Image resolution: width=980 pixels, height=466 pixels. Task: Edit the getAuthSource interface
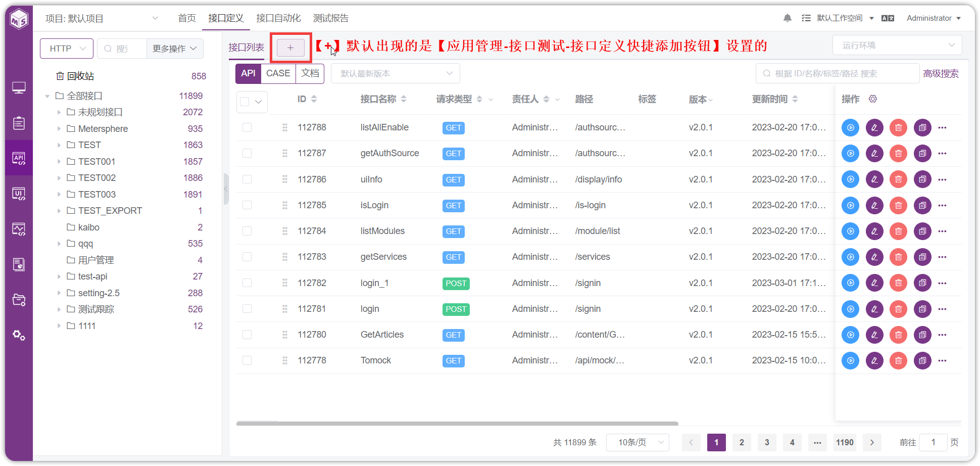click(874, 154)
